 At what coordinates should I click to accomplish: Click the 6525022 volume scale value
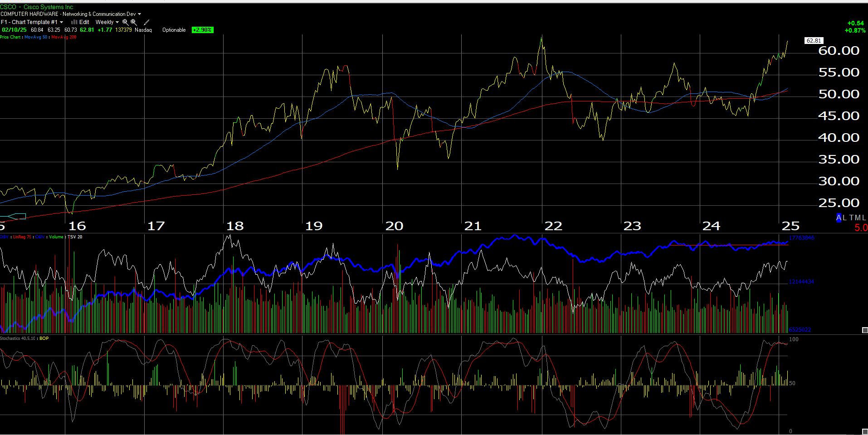(x=800, y=330)
